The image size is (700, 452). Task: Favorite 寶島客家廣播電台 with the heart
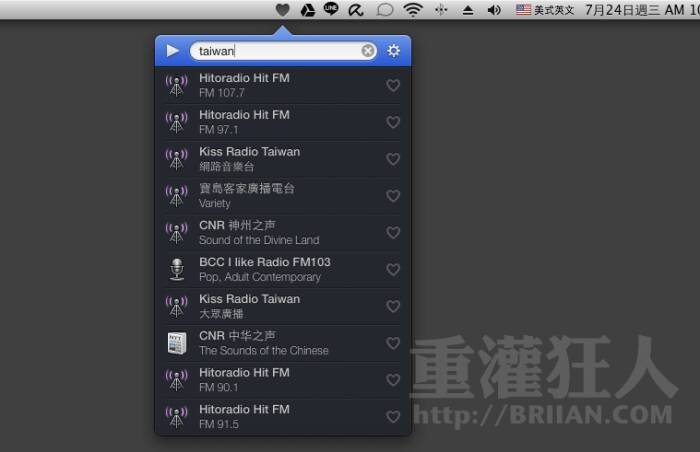[x=393, y=196]
